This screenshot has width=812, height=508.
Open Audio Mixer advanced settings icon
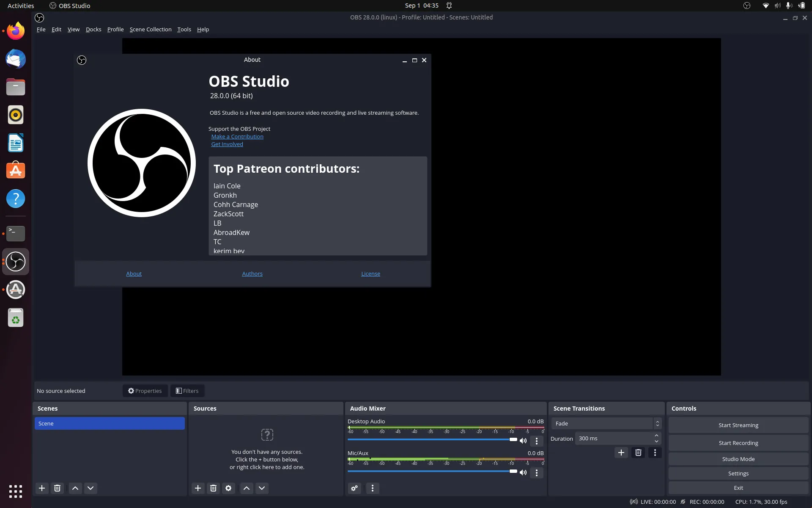coord(354,488)
